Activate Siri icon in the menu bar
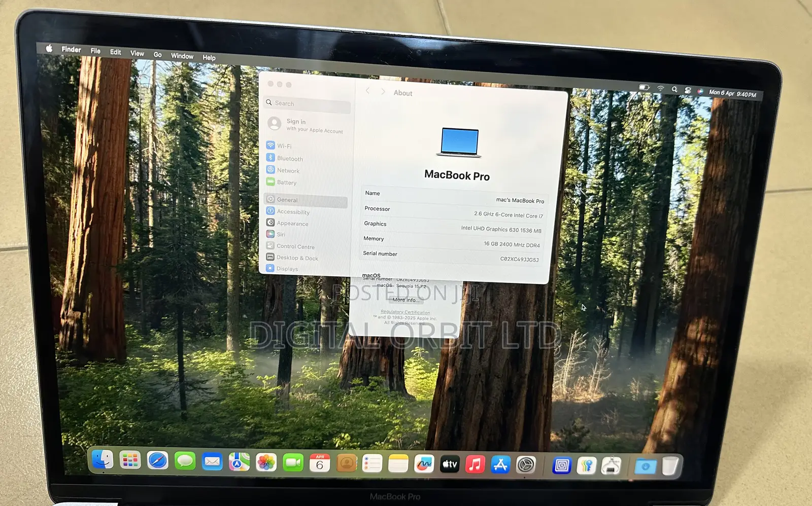The width and height of the screenshot is (812, 506). click(x=700, y=91)
